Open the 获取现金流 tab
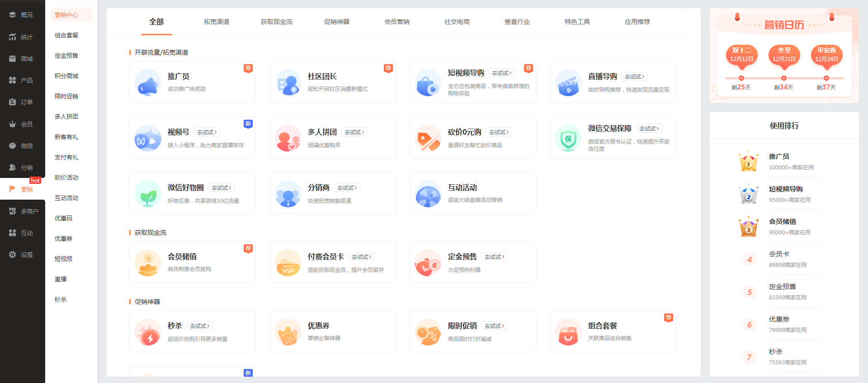Screen dimensions: 868x383 (277, 22)
